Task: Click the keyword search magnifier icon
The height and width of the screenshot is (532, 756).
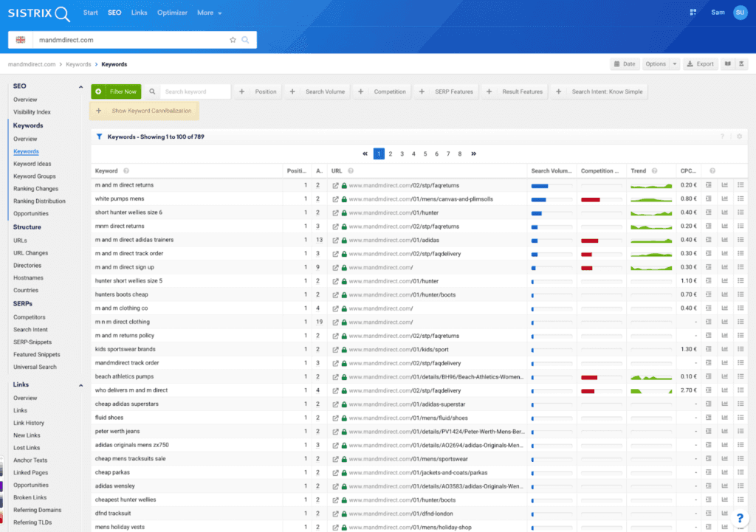Action: coord(152,91)
